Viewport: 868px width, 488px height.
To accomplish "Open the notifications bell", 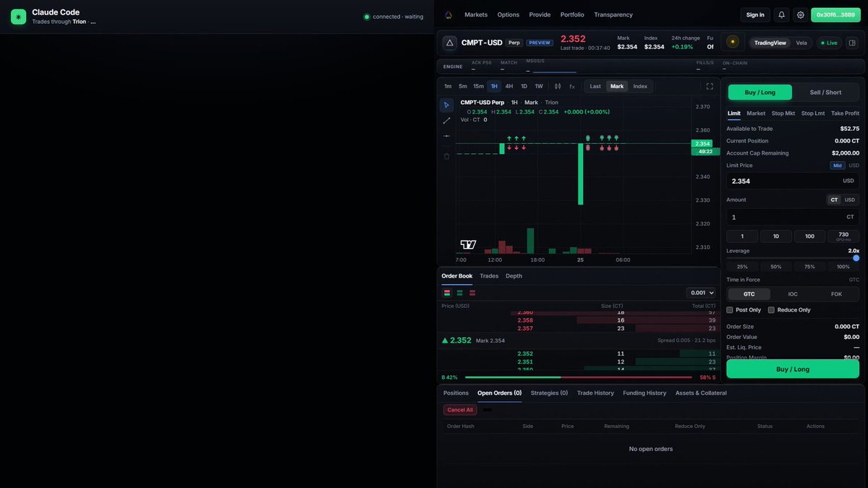I will [781, 14].
